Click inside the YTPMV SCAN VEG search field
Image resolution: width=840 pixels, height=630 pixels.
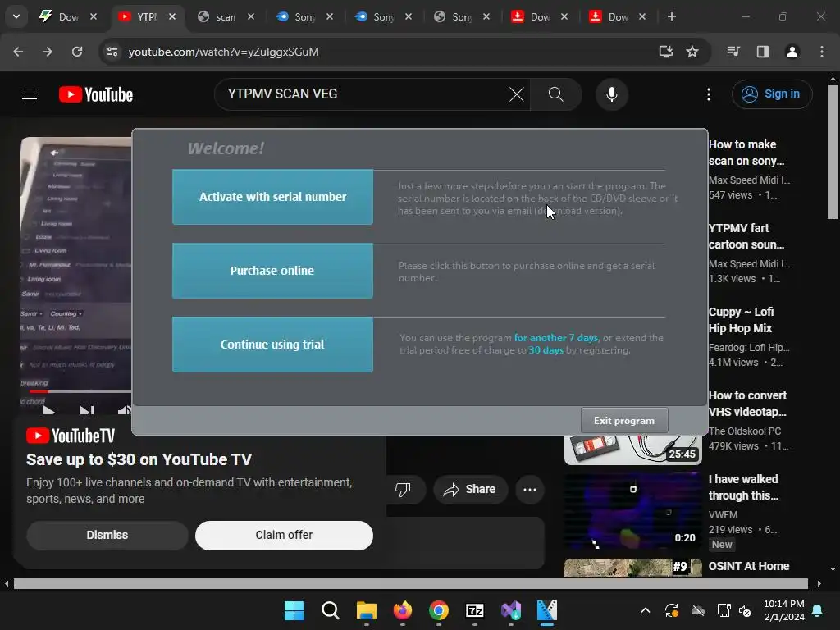[364, 94]
